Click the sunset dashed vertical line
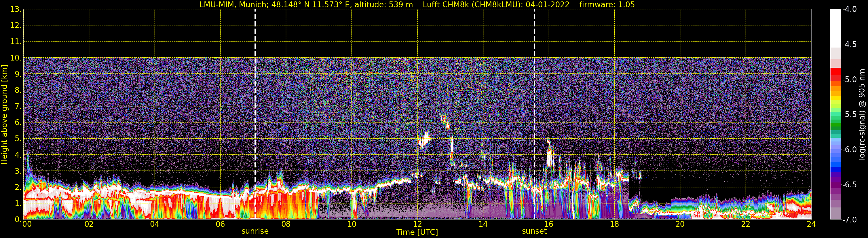868x238 pixels. click(534, 114)
